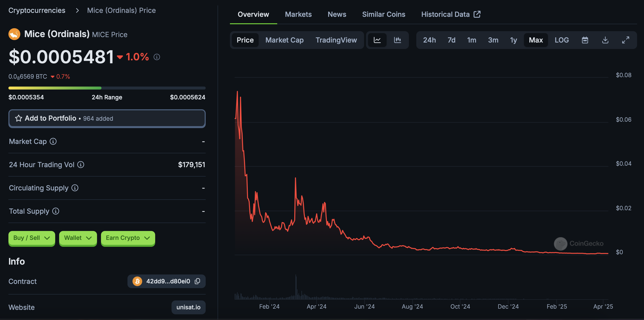Open the calendar date range picker
Viewport: 644px width, 320px height.
585,40
